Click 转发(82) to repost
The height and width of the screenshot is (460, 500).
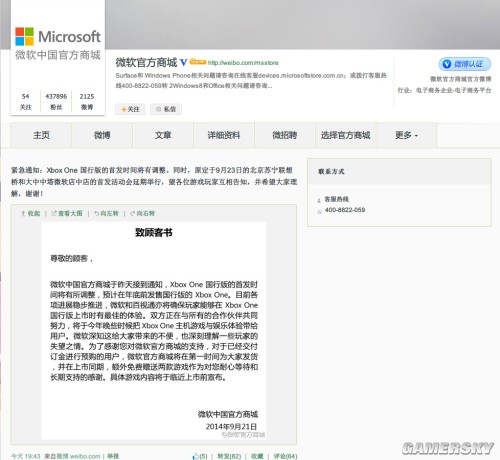click(x=229, y=456)
